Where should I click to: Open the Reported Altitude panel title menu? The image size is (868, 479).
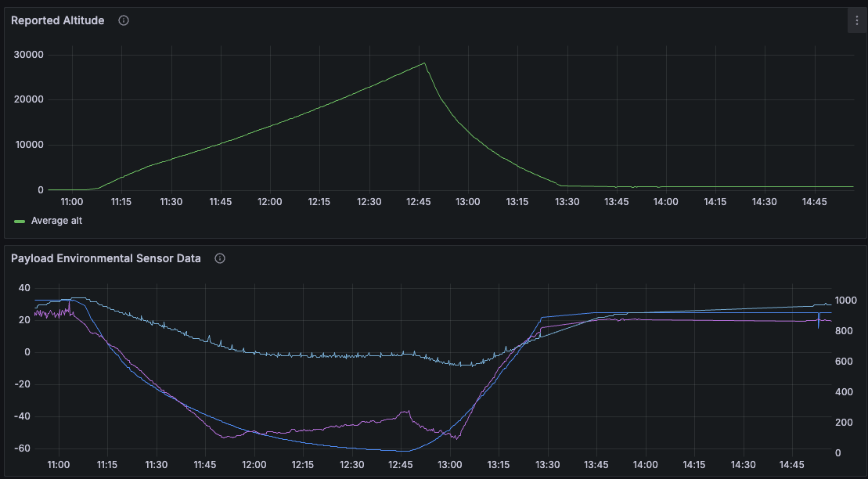(x=58, y=21)
